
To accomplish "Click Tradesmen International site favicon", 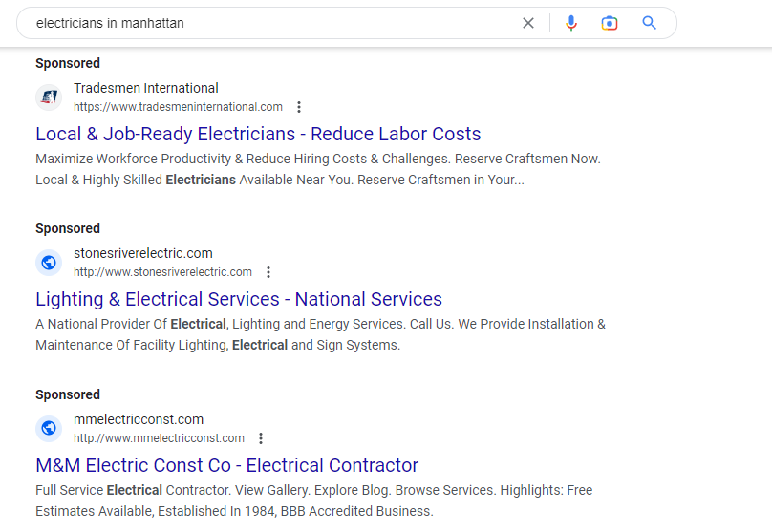I will pos(49,97).
